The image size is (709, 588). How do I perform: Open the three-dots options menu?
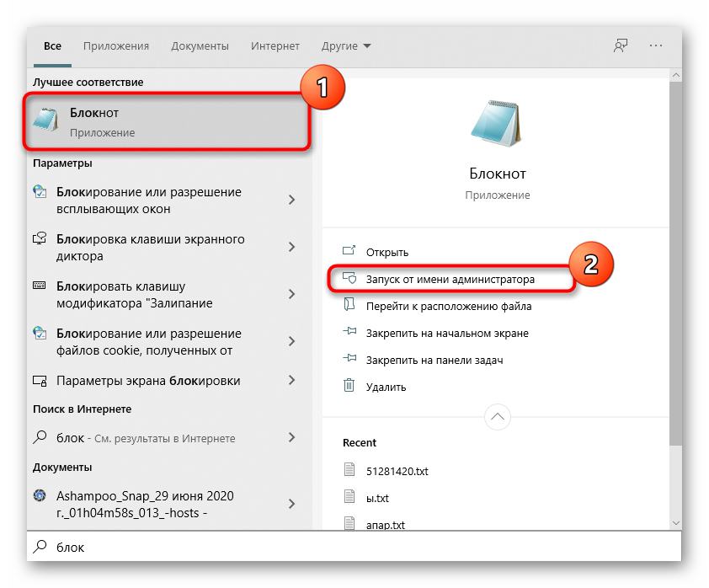[x=656, y=45]
